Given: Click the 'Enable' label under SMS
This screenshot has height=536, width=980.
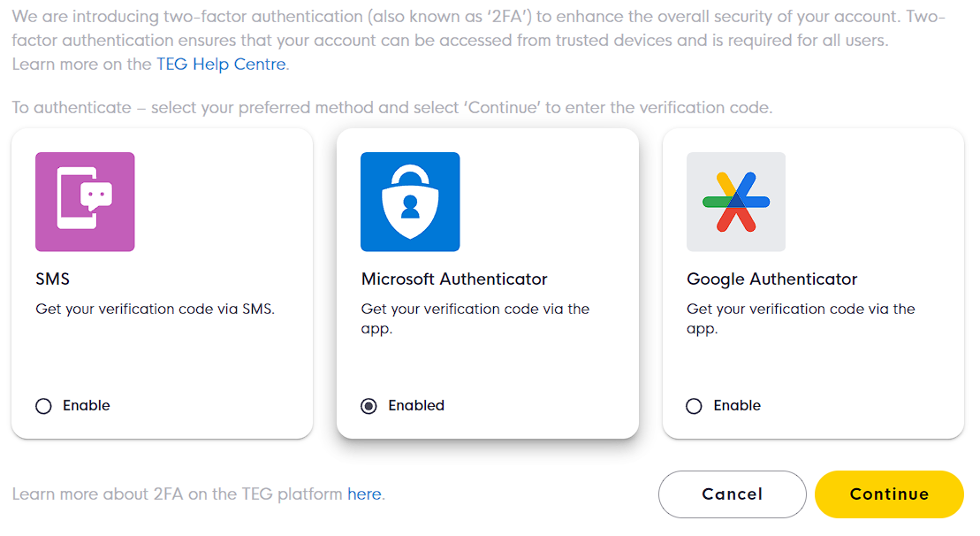Looking at the screenshot, I should (x=87, y=405).
